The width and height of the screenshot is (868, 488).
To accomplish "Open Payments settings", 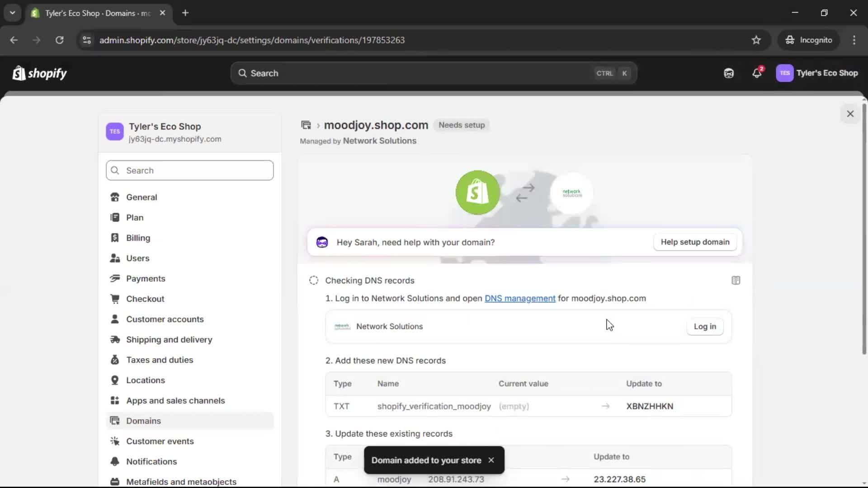I will 146,278.
